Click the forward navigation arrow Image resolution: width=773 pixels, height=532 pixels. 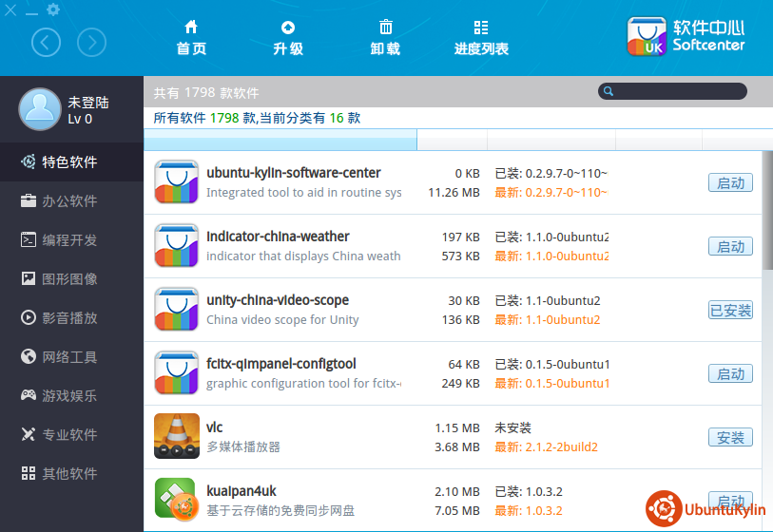(91, 42)
